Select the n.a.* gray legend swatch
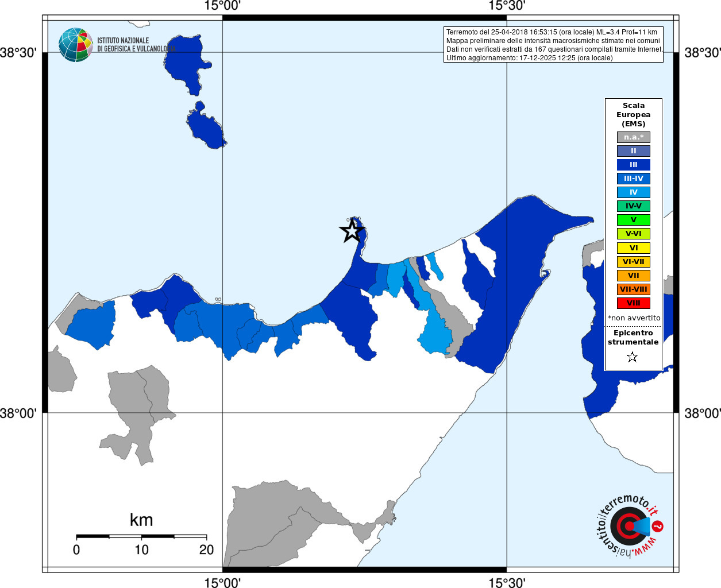The width and height of the screenshot is (721, 588). pos(633,137)
